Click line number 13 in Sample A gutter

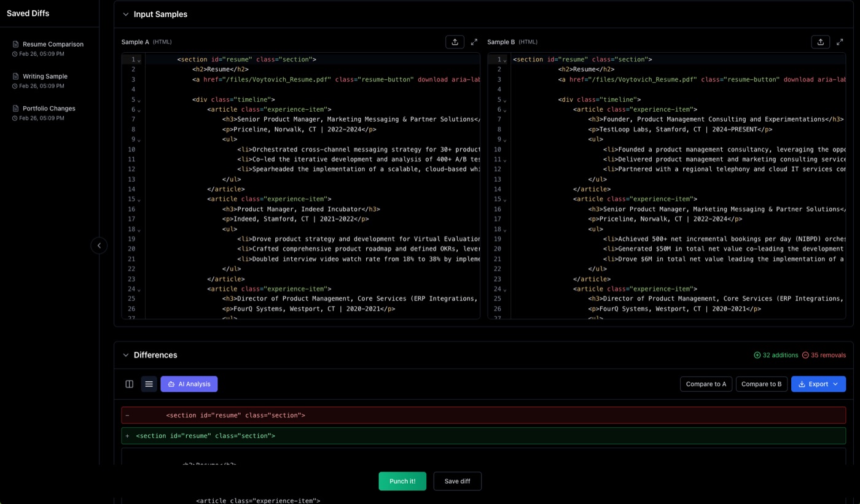(x=131, y=179)
